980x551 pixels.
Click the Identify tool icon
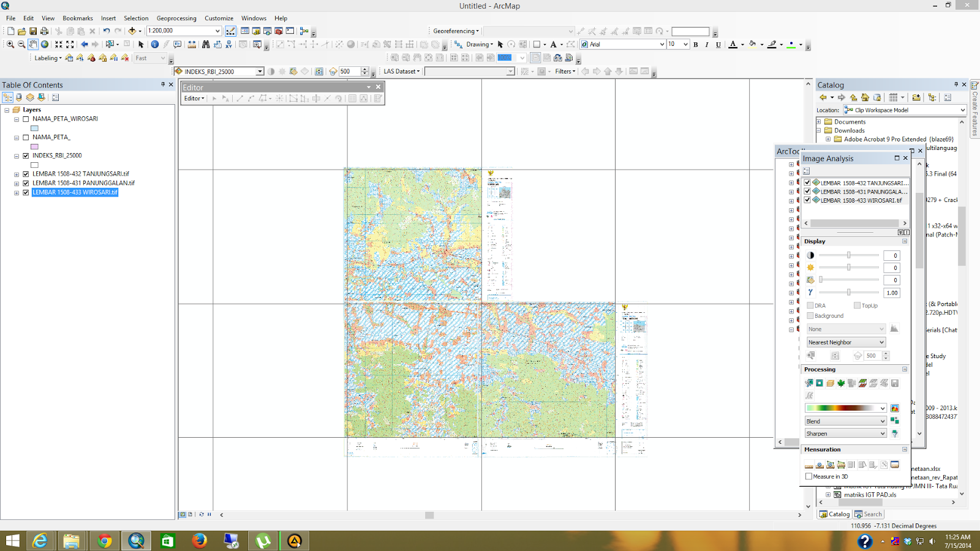point(154,44)
